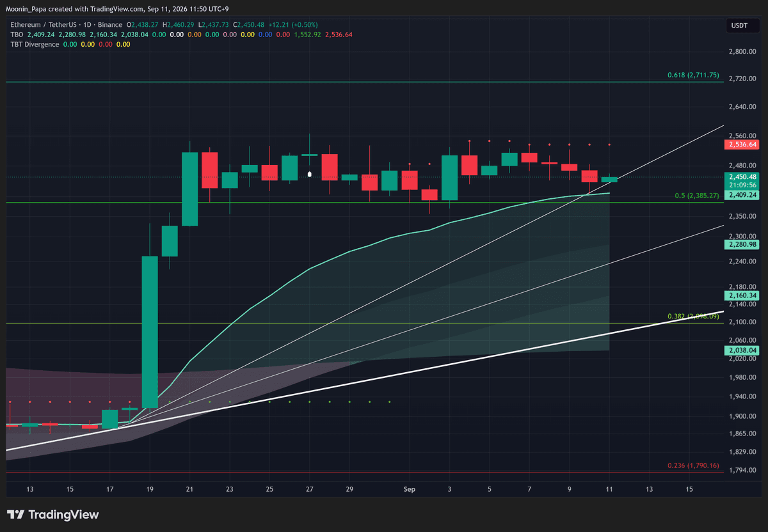
Task: Click the 1,900.00 price scale label
Action: pyautogui.click(x=742, y=416)
